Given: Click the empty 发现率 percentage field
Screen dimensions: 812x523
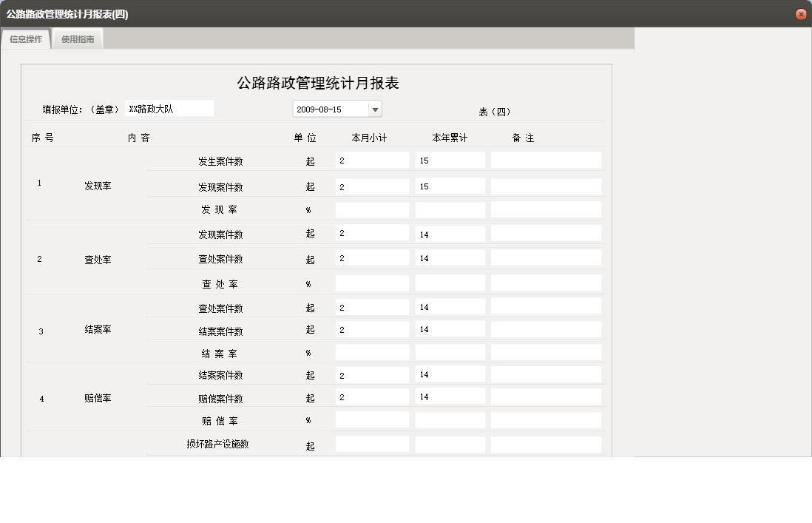Looking at the screenshot, I should (371, 209).
